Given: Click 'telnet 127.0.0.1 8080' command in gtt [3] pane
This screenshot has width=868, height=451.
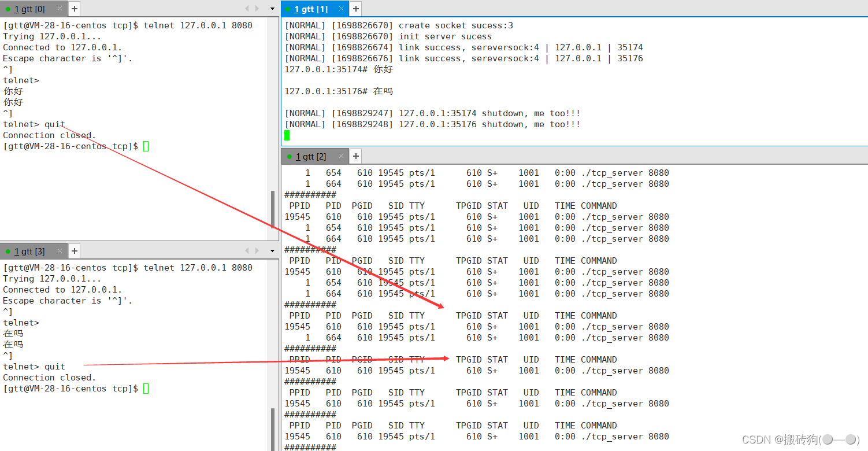Looking at the screenshot, I should pos(198,268).
